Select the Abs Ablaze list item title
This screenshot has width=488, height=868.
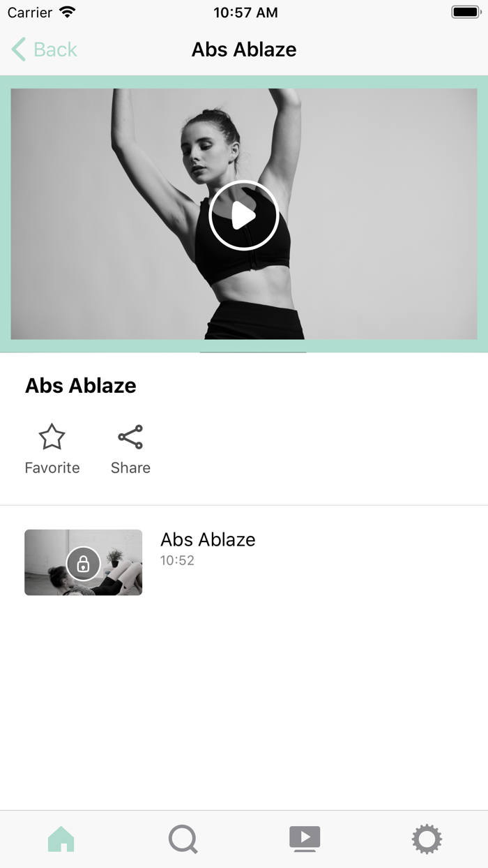(208, 539)
